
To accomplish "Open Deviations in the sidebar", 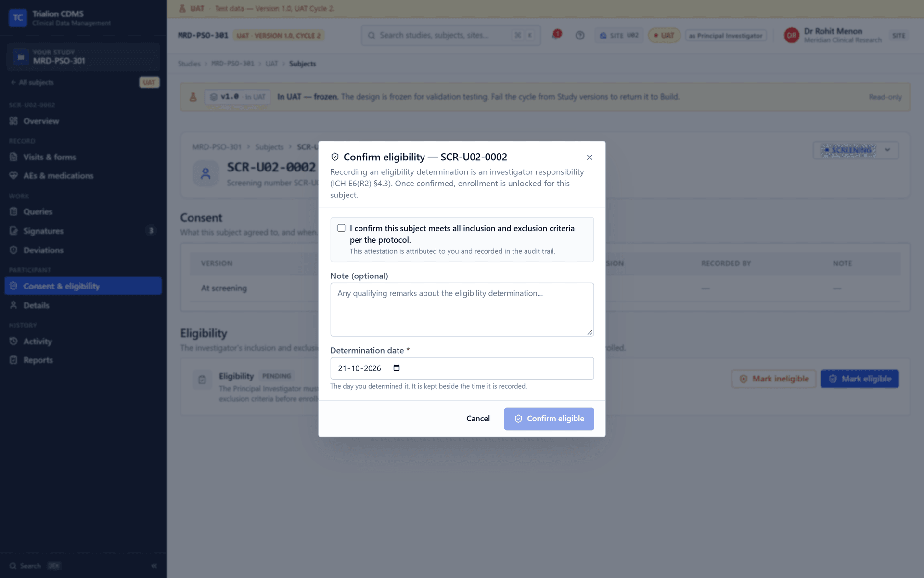I will [83, 250].
